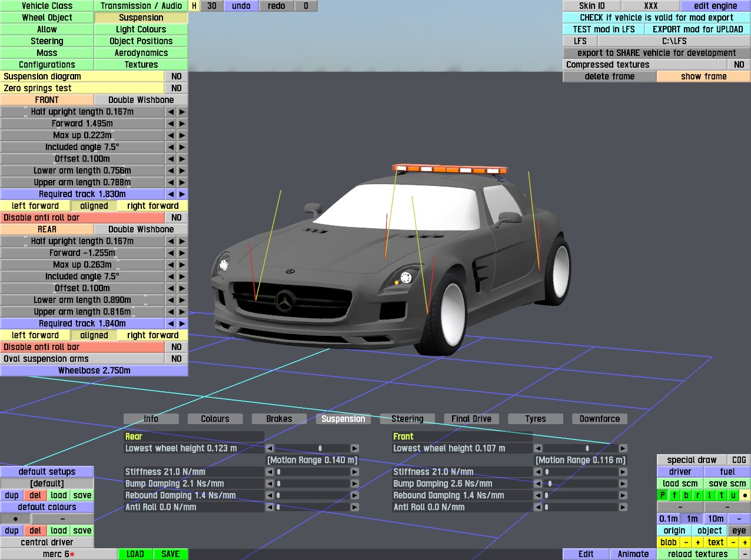The width and height of the screenshot is (751, 560).
Task: Switch to the Final Drive tab
Action: 471,419
